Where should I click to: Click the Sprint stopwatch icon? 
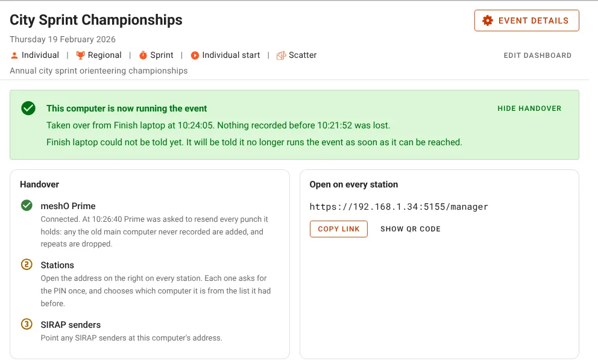pyautogui.click(x=143, y=55)
